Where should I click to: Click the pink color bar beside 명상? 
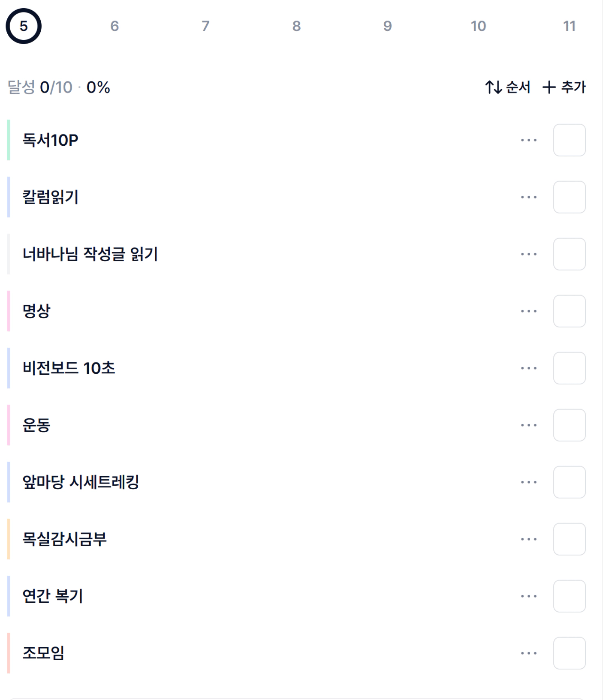point(9,311)
